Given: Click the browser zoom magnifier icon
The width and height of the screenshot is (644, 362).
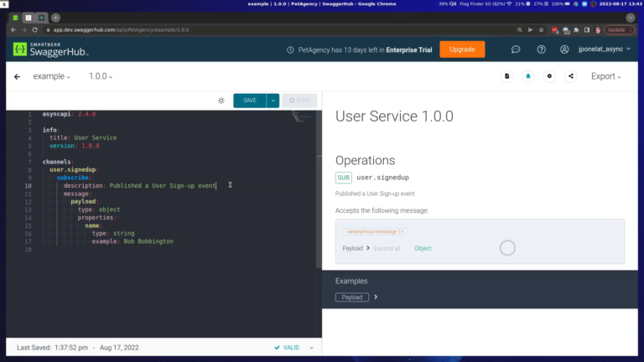Looking at the screenshot, I should [520, 30].
